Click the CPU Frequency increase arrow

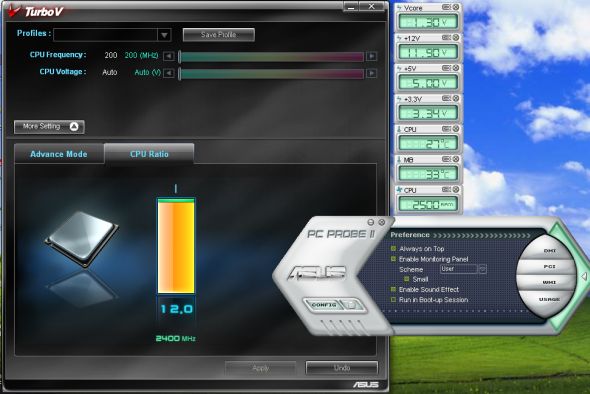point(371,56)
